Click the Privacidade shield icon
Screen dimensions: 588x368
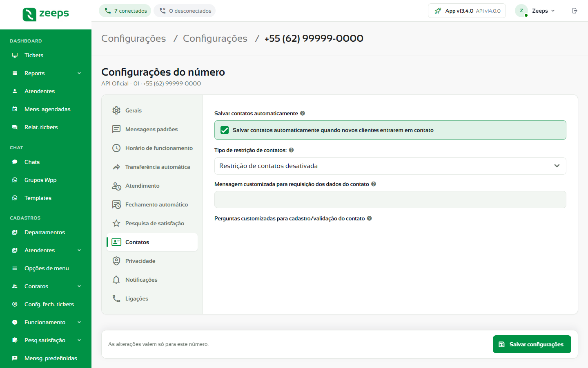click(116, 261)
